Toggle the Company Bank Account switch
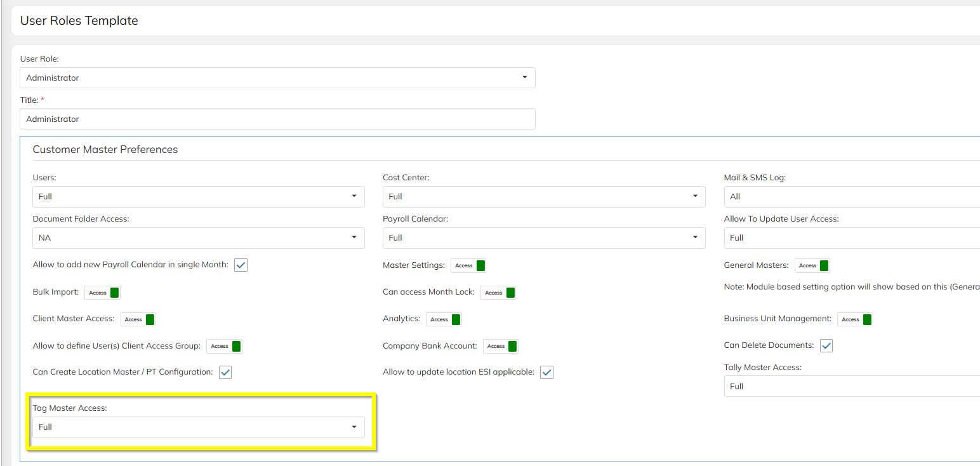 (x=501, y=346)
